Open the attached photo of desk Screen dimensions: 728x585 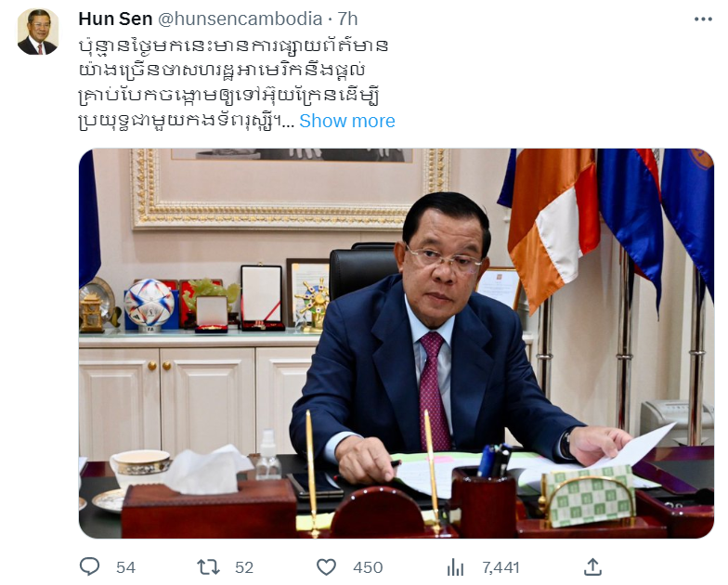click(396, 344)
